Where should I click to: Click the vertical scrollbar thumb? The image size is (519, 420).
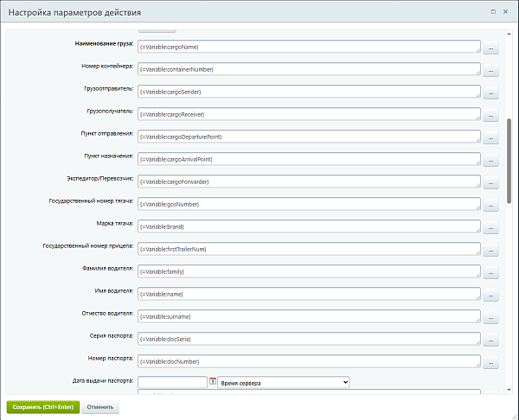pyautogui.click(x=509, y=161)
